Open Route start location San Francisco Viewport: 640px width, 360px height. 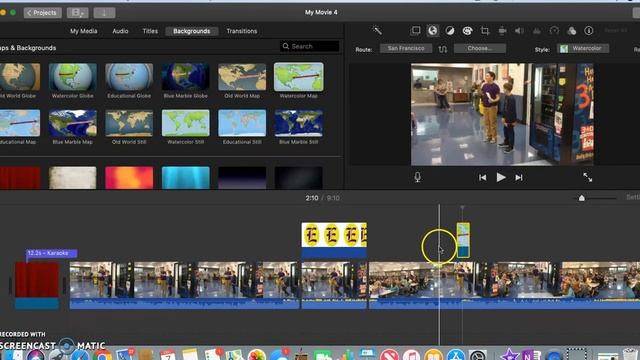[406, 49]
